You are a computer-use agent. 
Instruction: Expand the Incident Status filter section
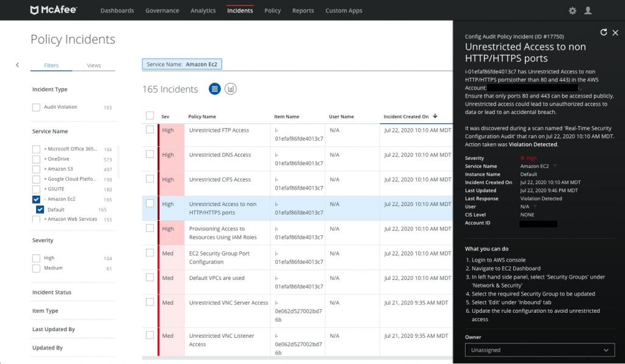(52, 292)
